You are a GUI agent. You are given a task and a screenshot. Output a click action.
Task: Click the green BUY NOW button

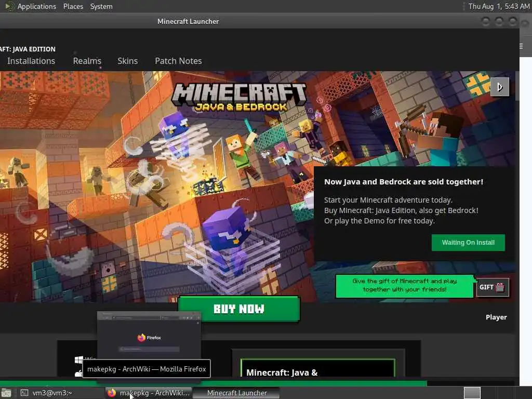[239, 309]
